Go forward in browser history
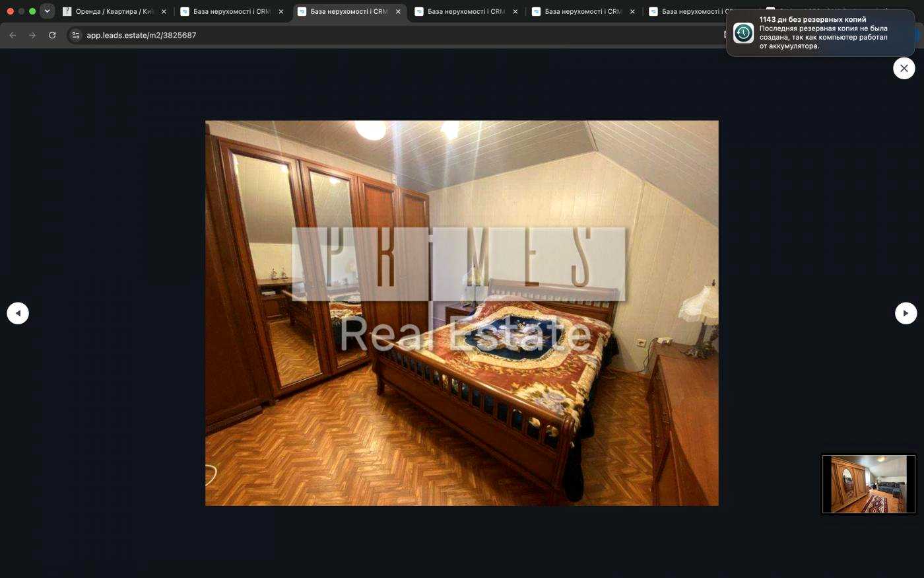Viewport: 924px width, 578px height. coord(32,35)
